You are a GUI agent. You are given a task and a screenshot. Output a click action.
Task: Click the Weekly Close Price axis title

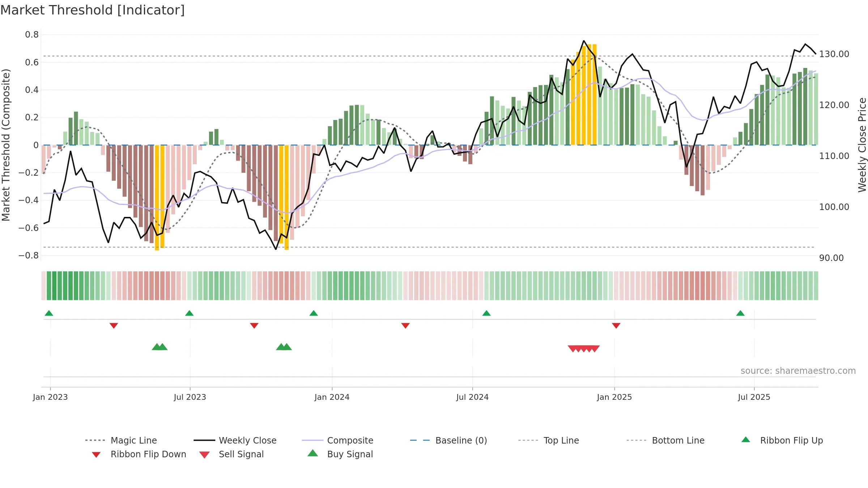click(x=862, y=145)
